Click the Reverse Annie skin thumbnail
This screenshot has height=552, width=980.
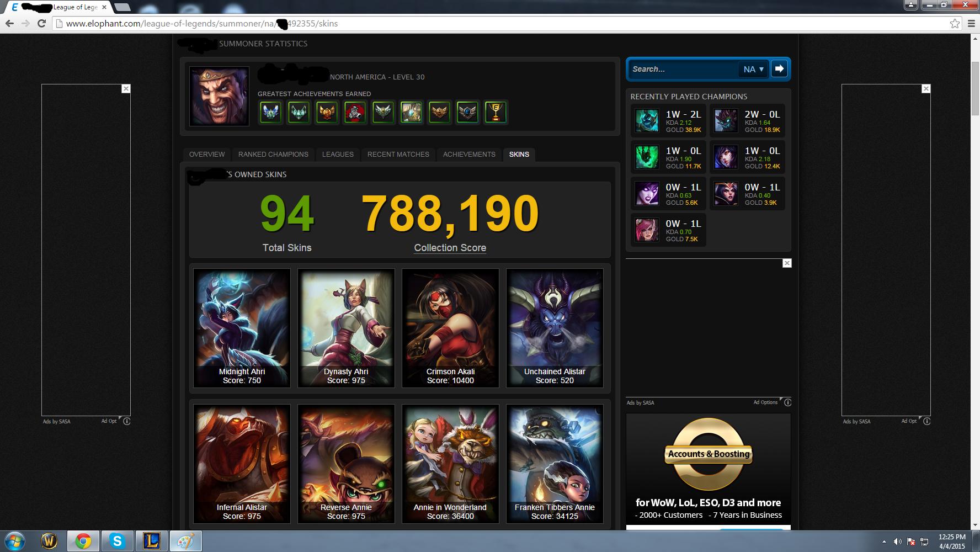pos(346,464)
